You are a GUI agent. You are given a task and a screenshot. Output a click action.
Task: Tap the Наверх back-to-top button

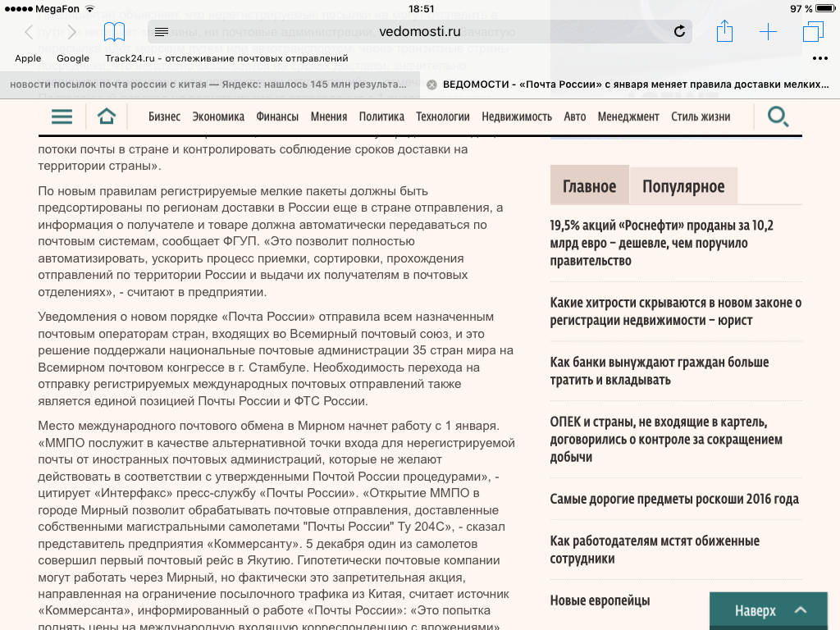(769, 610)
